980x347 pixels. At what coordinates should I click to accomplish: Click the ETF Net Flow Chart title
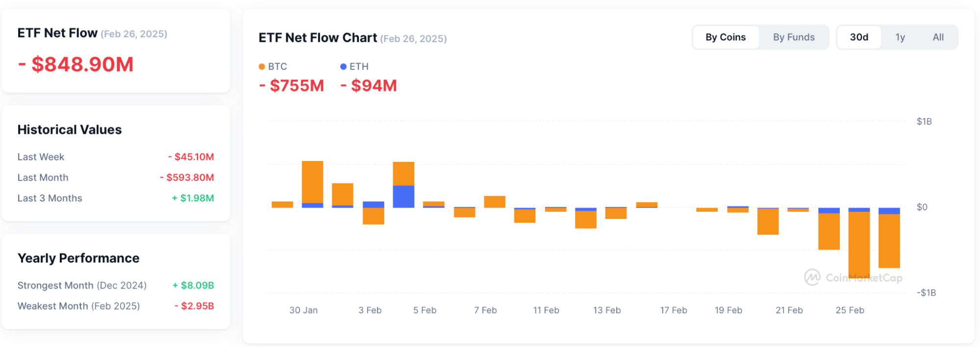pyautogui.click(x=318, y=37)
